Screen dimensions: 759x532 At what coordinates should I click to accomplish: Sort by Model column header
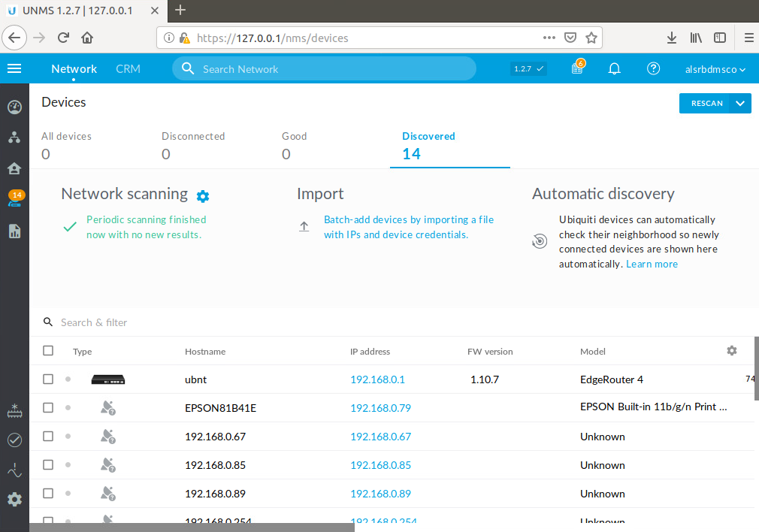tap(592, 352)
